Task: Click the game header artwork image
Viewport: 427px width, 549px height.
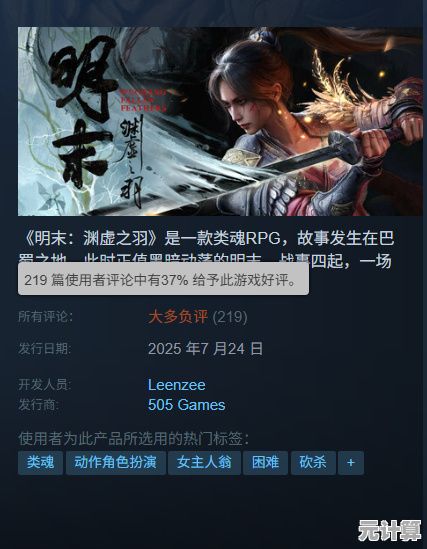Action: click(x=220, y=121)
